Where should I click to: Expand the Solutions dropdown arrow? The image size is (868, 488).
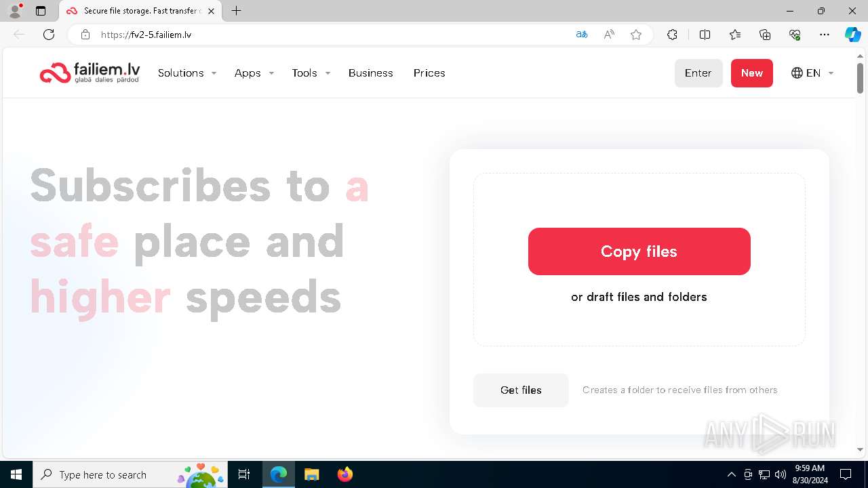coord(214,73)
